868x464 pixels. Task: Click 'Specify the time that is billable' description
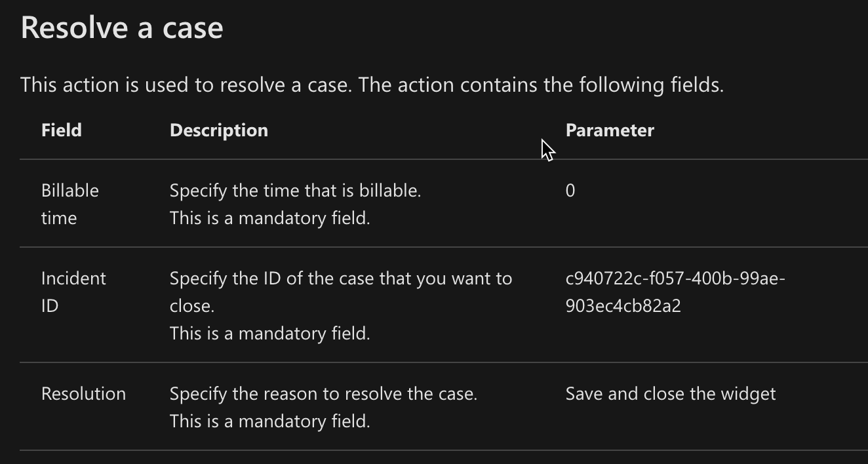coord(295,191)
